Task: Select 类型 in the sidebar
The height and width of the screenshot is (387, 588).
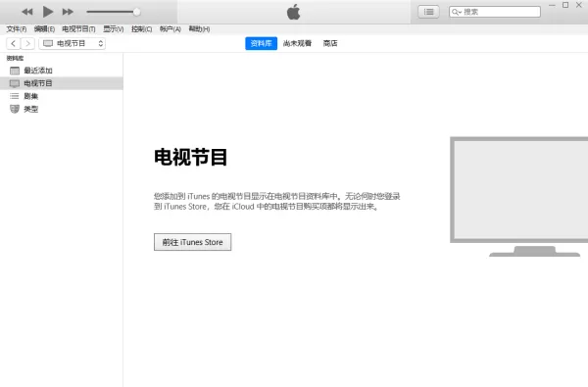Action: [x=62, y=109]
